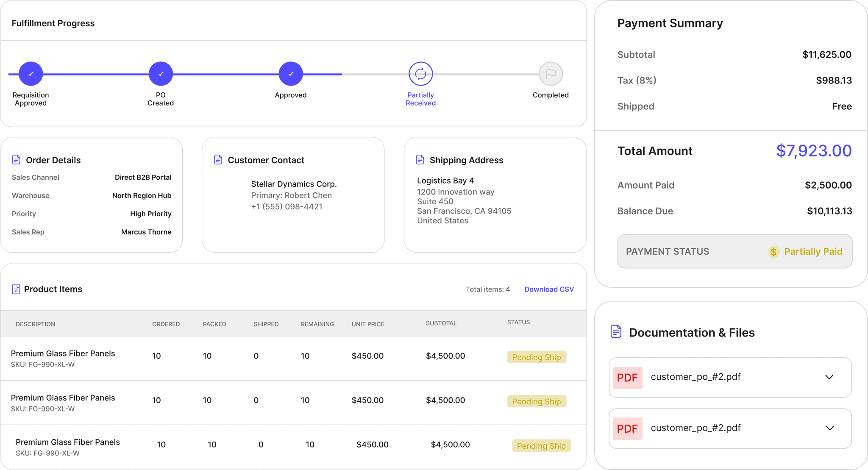The image size is (868, 470).
Task: Click the Primary: Robert Chen contact line
Action: [x=291, y=195]
